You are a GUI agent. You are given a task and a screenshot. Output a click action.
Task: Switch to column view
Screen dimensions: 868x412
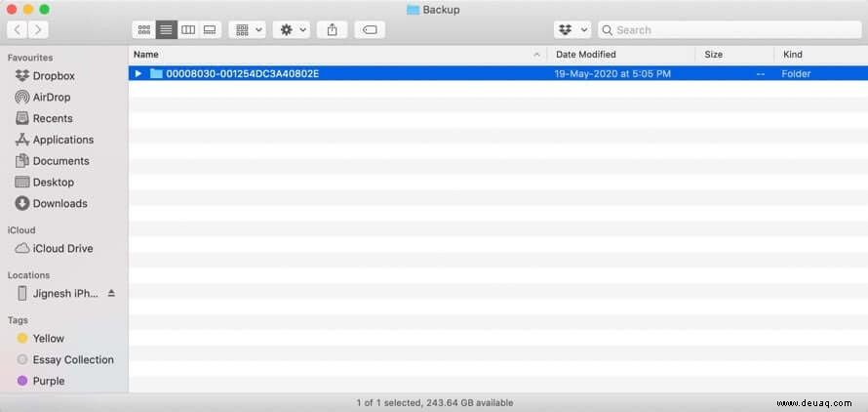point(188,30)
